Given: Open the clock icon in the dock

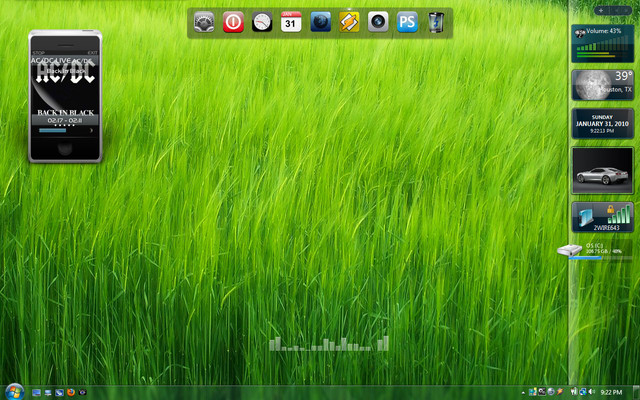Looking at the screenshot, I should pyautogui.click(x=262, y=22).
